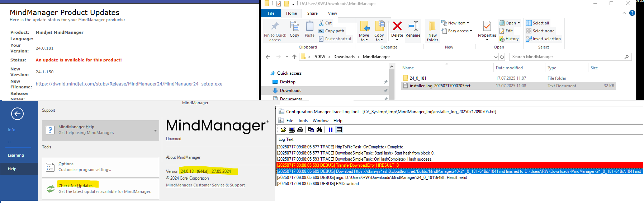Open the MindManager Help dropdown arrow
Image resolution: width=644 pixels, height=203 pixels.
(x=155, y=130)
